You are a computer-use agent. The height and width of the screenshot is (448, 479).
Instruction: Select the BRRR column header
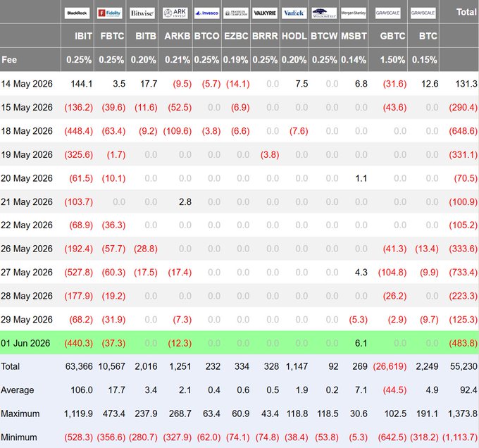[x=265, y=36]
